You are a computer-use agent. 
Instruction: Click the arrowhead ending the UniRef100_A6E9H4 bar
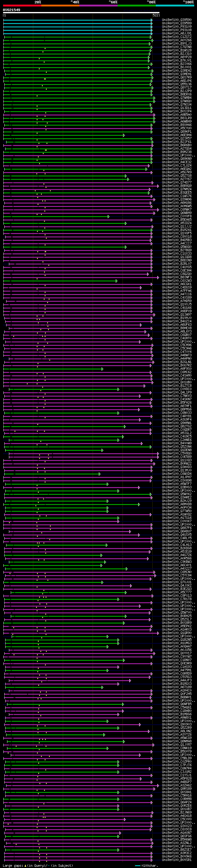(x=124, y=135)
